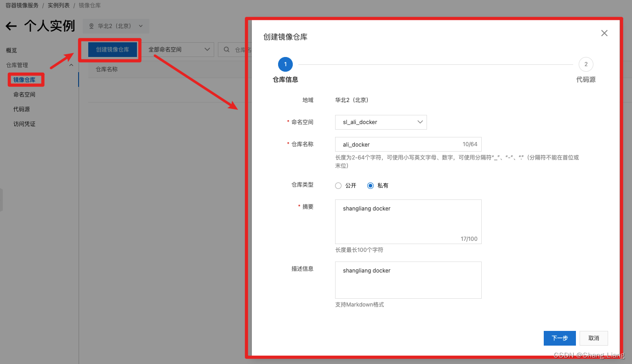
Task: Click the location pin icon in region selector
Action: coord(92,26)
